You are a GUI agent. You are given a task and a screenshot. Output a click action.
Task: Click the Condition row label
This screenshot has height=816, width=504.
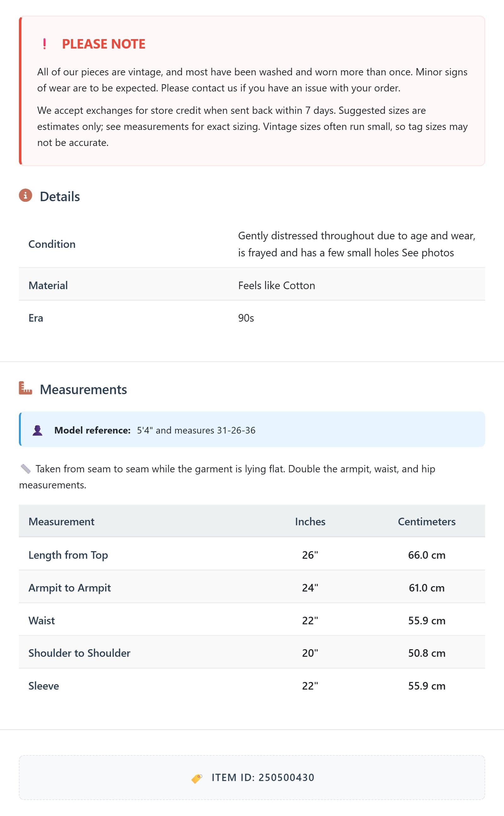52,244
